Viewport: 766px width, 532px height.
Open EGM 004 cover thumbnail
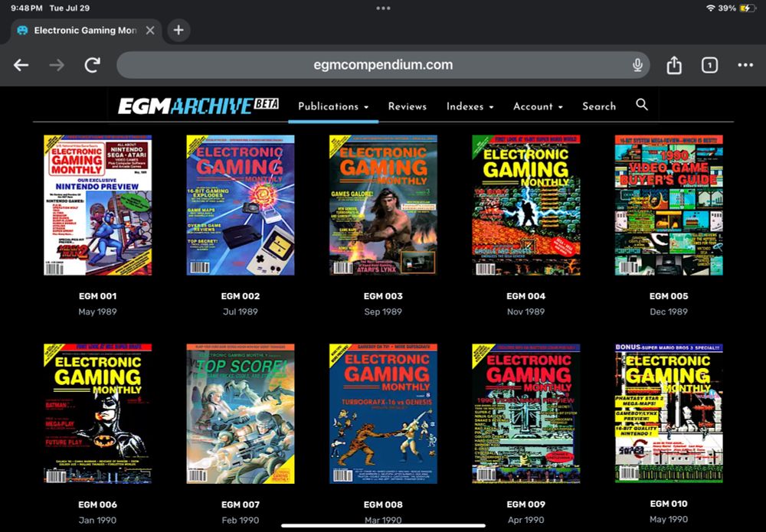point(525,205)
